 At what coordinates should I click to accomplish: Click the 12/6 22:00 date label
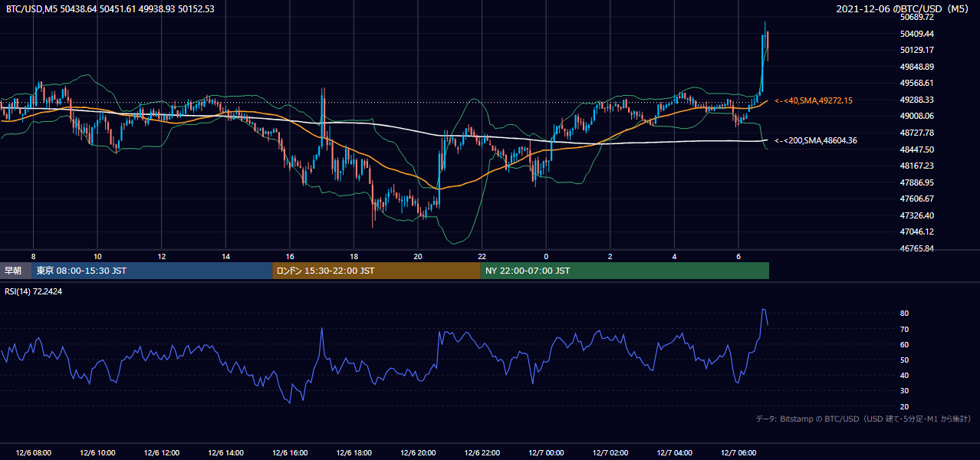point(482,452)
